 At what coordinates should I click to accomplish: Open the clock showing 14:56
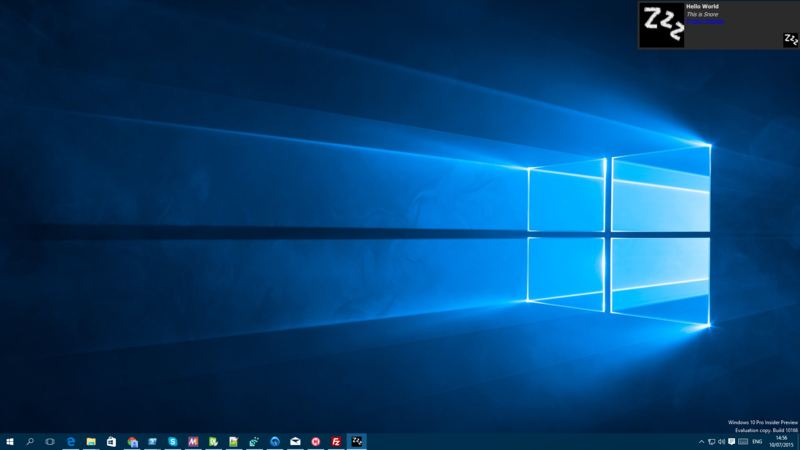(781, 442)
